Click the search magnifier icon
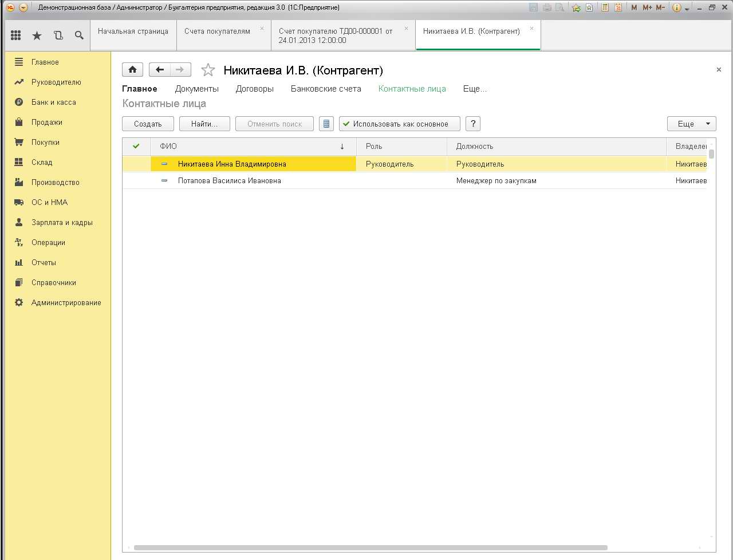The image size is (733, 560). pos(79,36)
